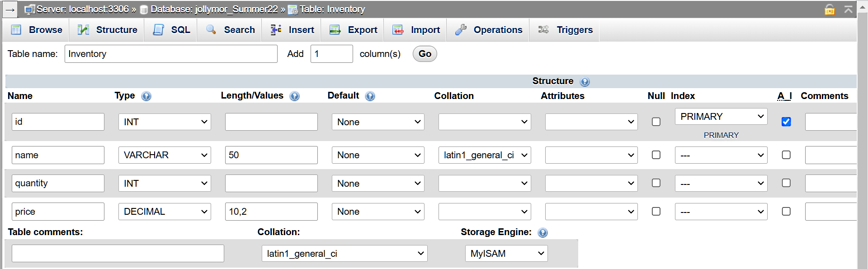The image size is (868, 269).
Task: Open the Type dropdown for name column
Action: (x=165, y=155)
